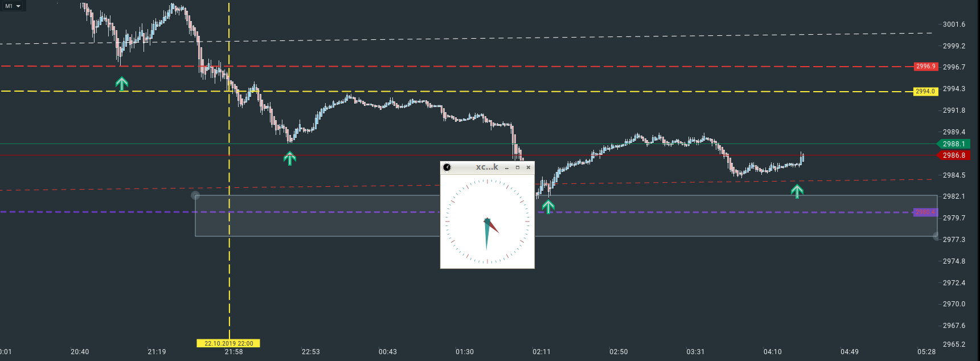Minimize the xclock window
980x361 pixels.
coord(507,167)
